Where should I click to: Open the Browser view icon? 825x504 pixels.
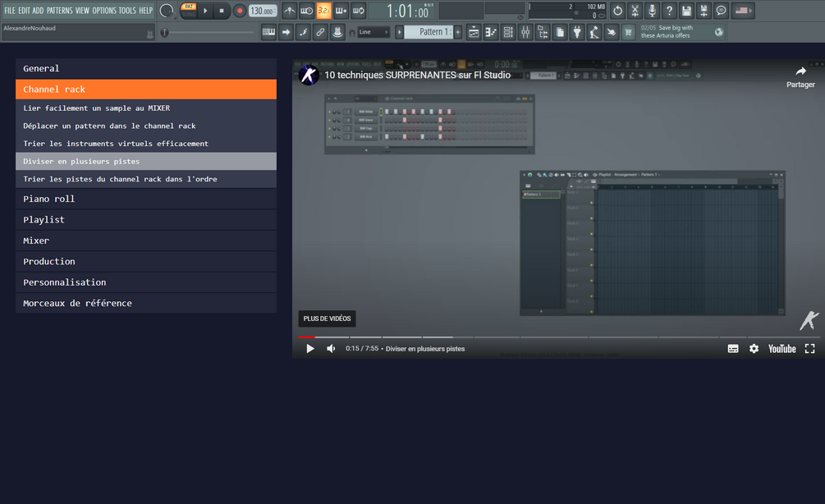tap(543, 32)
